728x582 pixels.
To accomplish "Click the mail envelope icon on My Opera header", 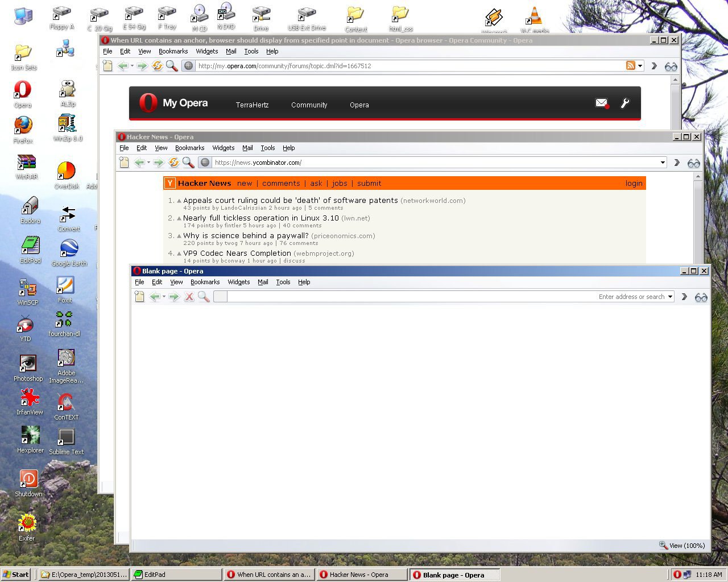I will (602, 103).
